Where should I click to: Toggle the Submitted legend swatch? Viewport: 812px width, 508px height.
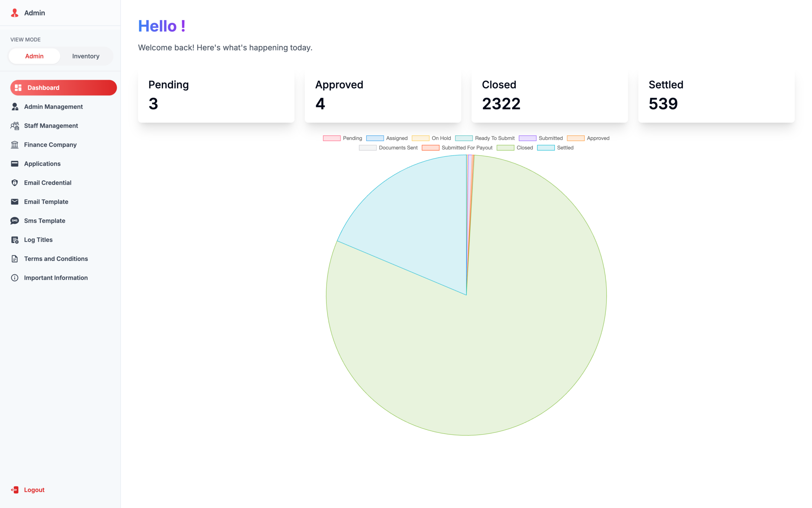pos(527,138)
